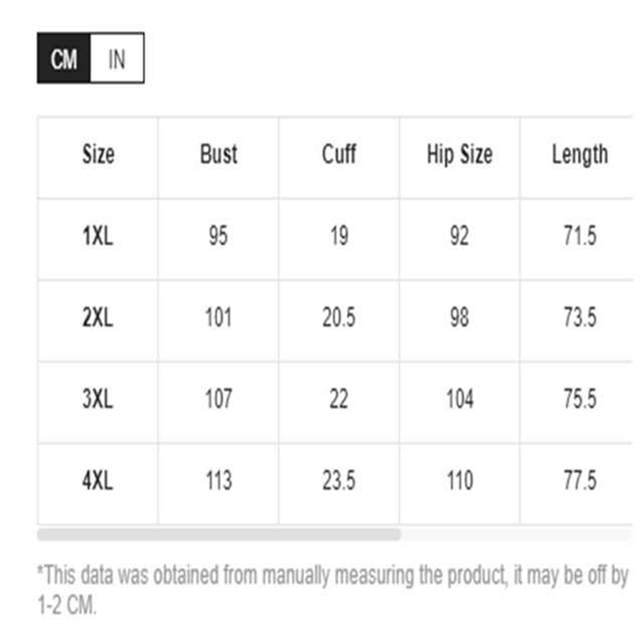Screen dimensions: 644x644
Task: Click the 3XL hip size value 104
Action: pyautogui.click(x=459, y=400)
